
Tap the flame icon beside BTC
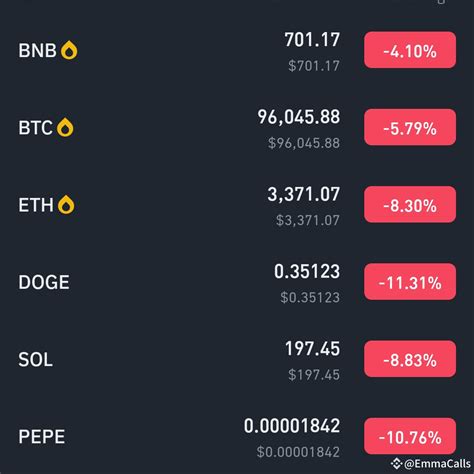(x=65, y=128)
